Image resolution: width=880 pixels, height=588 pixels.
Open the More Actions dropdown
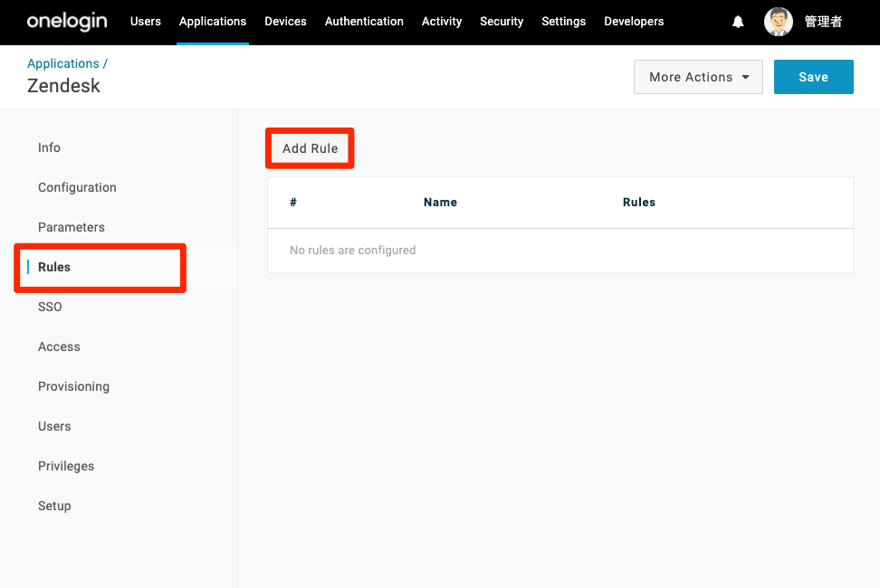pos(698,77)
